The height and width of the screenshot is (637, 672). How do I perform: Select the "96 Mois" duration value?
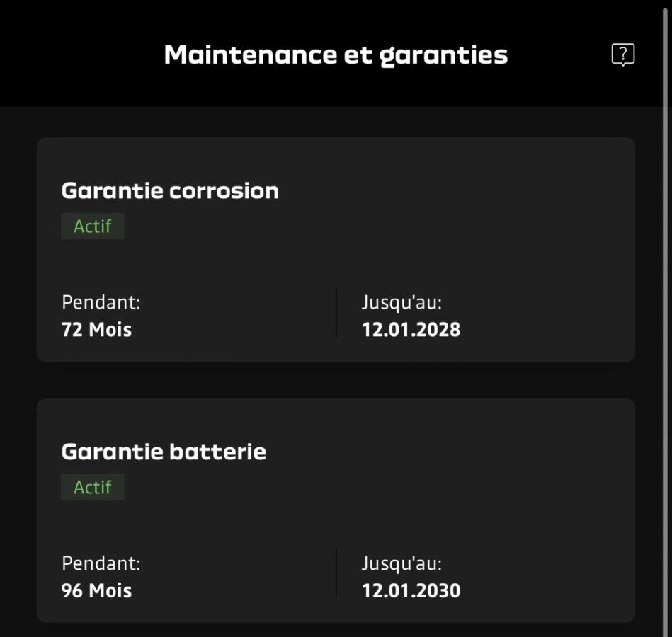pyautogui.click(x=97, y=590)
